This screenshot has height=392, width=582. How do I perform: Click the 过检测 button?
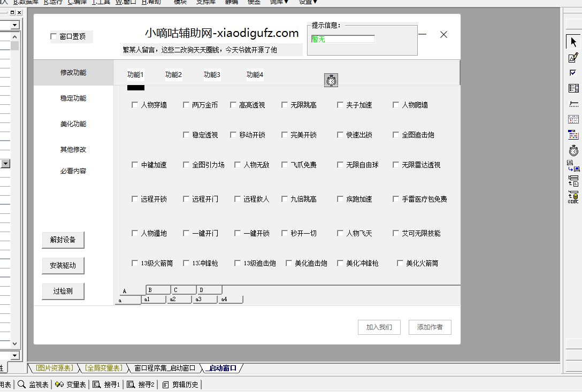63,291
